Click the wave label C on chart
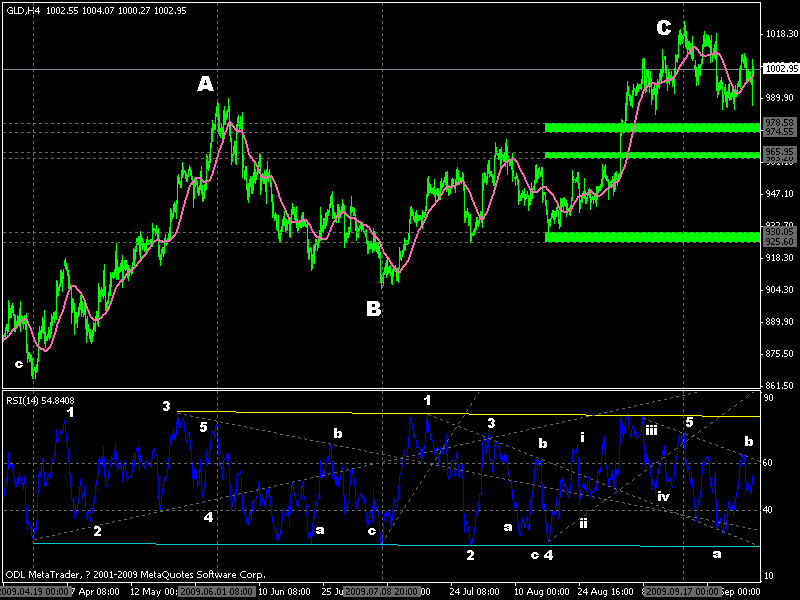Viewport: 800px width, 600px height. (664, 27)
